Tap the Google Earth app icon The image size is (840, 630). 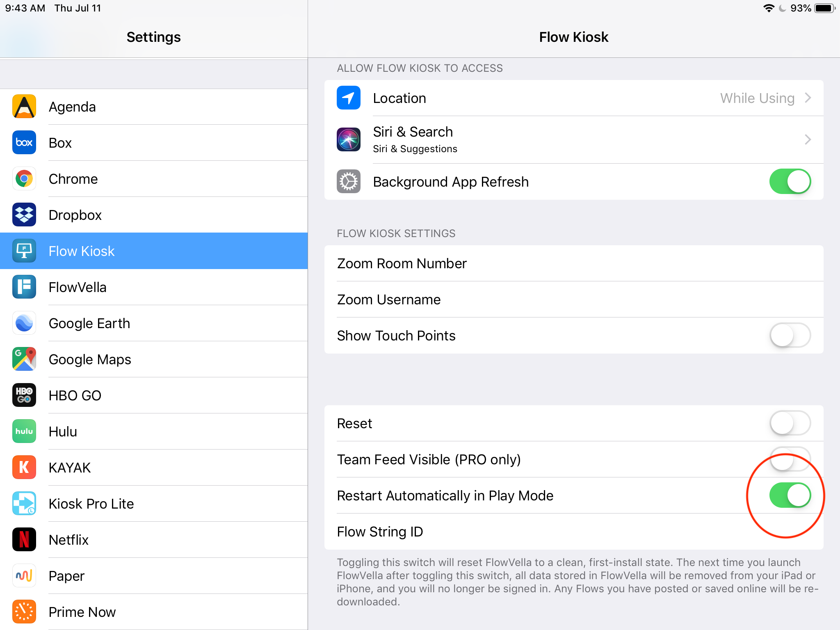click(x=24, y=323)
